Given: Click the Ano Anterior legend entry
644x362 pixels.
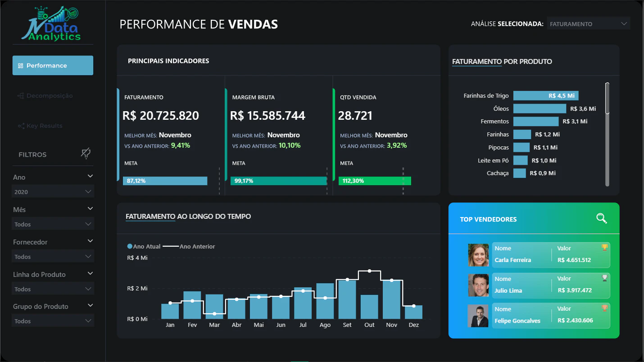Looking at the screenshot, I should [x=189, y=246].
